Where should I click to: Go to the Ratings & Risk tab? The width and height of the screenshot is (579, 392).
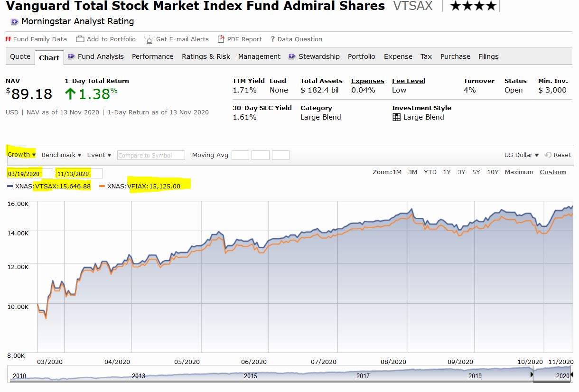pos(206,56)
